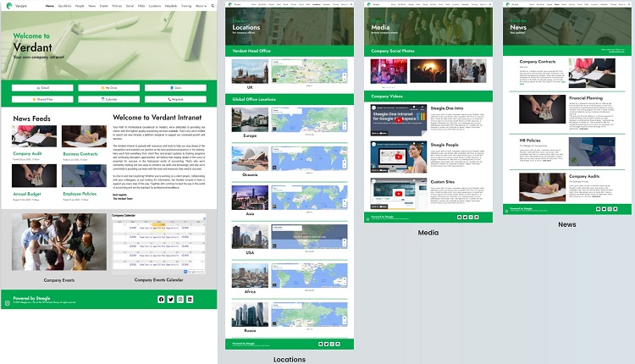This screenshot has width=635, height=364.
Task: Open Twitter icon in Locations page footer
Action: click(x=326, y=344)
